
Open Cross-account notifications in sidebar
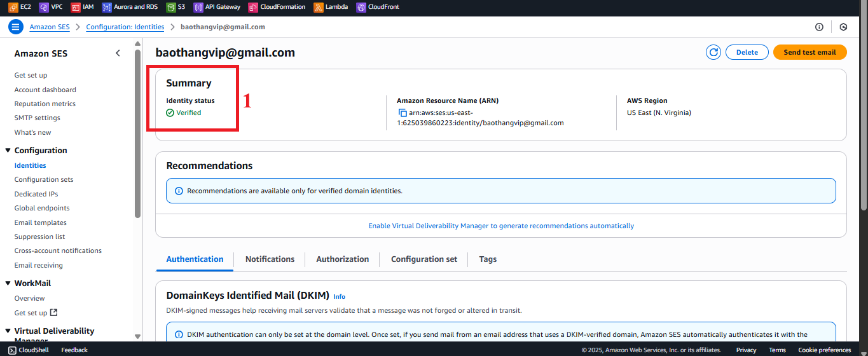(58, 250)
